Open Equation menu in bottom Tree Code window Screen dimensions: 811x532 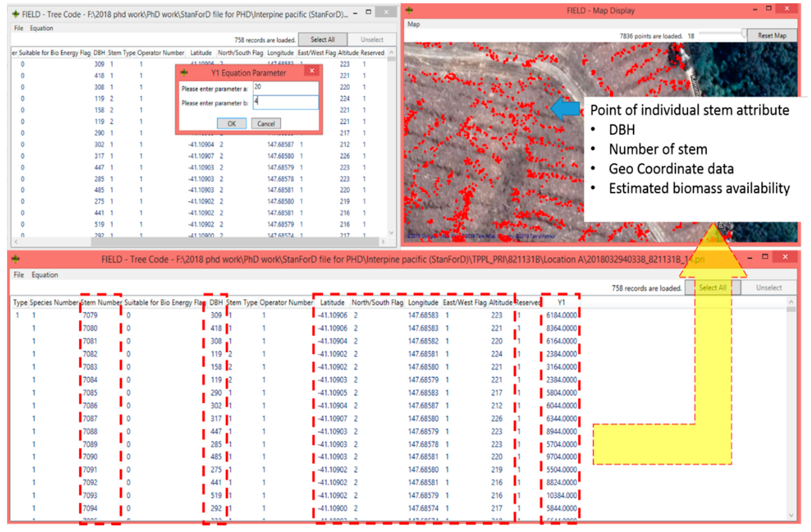45,275
